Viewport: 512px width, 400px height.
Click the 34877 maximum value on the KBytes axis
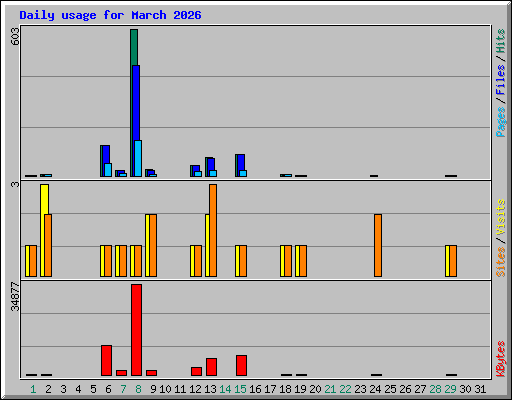click(15, 297)
